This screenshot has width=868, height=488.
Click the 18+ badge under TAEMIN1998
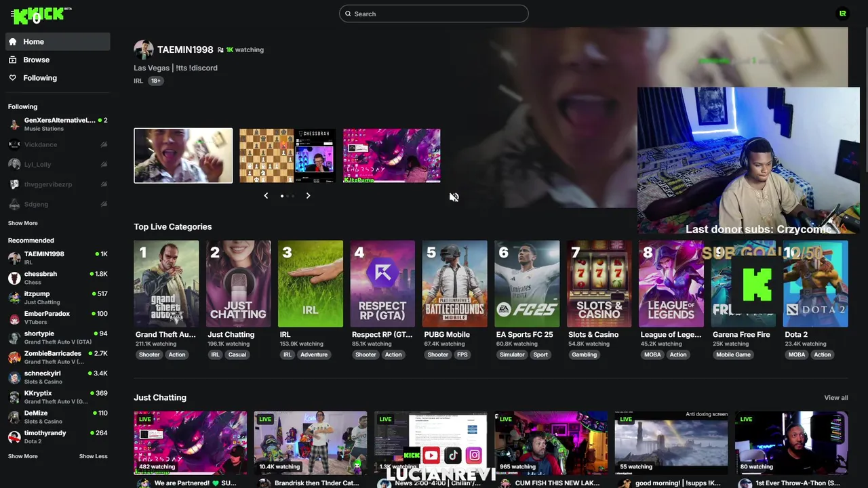[x=156, y=81]
